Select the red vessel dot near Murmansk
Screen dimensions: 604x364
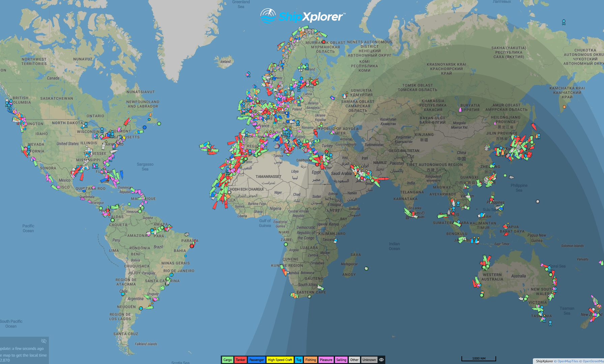tap(324, 42)
